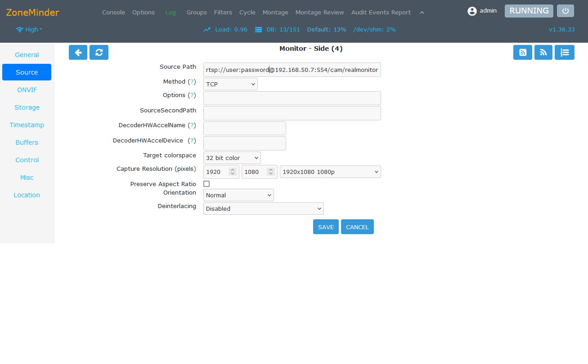Open the Orientation Normal dropdown
The width and height of the screenshot is (588, 364).
pos(238,195)
